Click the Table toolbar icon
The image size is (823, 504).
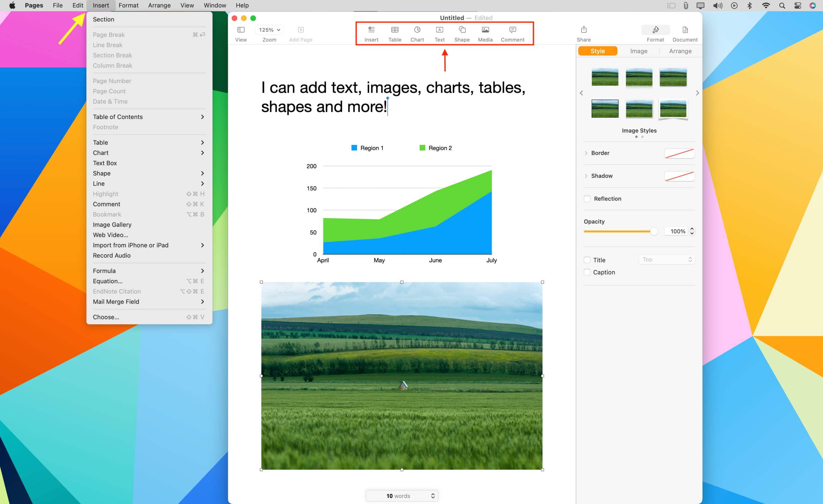point(395,30)
